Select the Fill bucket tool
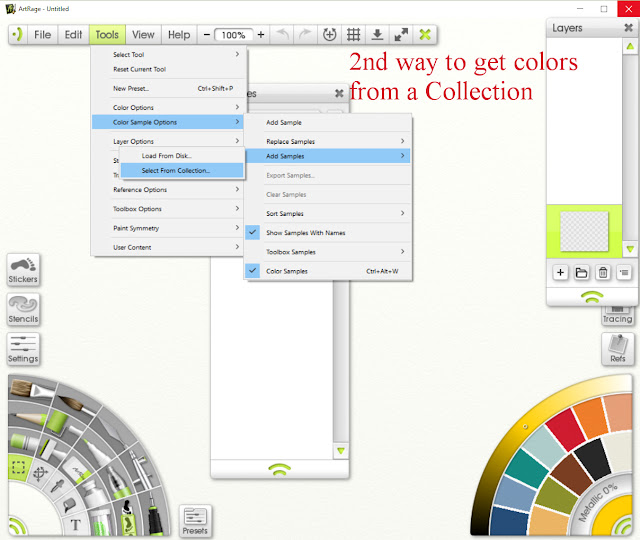 point(69,505)
